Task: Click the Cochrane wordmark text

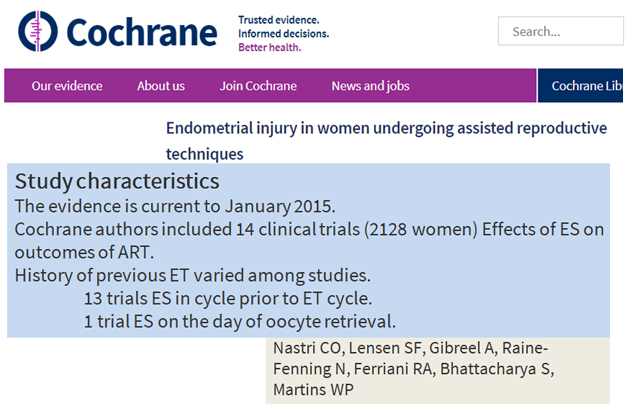Action: [x=142, y=32]
